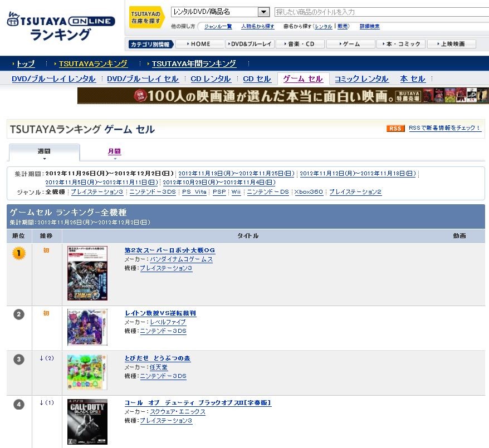Click the orange RSS badge icon
This screenshot has height=448, width=489.
tap(395, 129)
